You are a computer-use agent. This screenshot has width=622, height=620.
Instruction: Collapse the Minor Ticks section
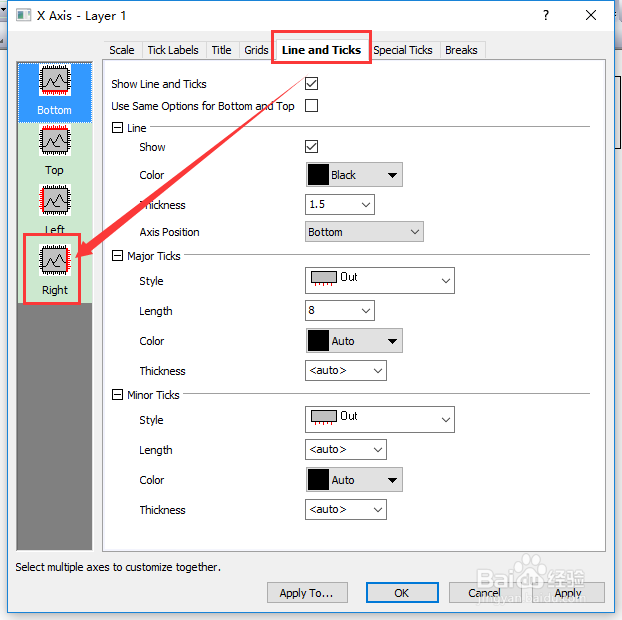coord(117,395)
